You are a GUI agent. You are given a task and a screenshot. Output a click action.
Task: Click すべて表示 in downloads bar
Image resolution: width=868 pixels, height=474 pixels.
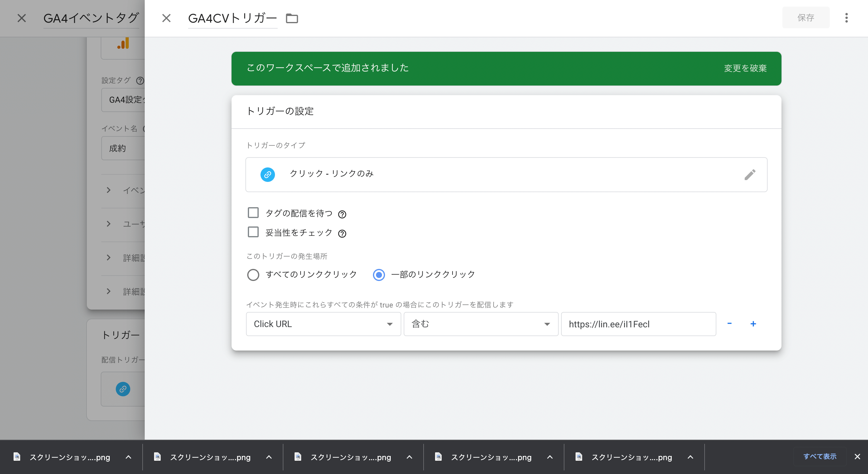[x=819, y=457]
